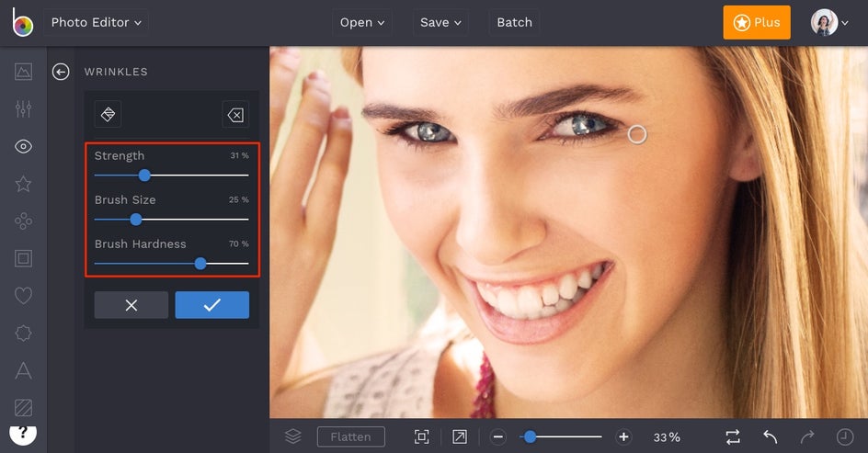
Task: Expand the user account arrow
Action: point(845,23)
